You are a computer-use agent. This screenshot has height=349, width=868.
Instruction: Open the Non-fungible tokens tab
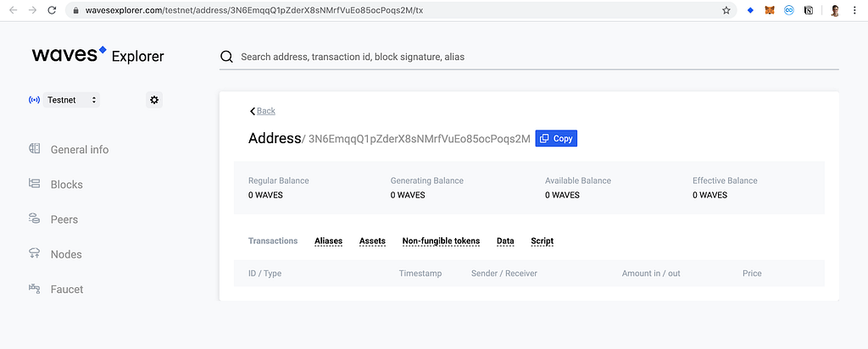[x=441, y=241]
